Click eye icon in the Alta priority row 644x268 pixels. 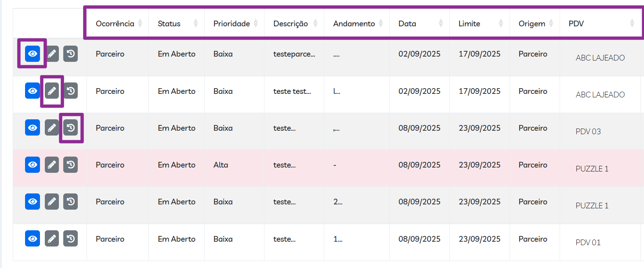point(33,164)
